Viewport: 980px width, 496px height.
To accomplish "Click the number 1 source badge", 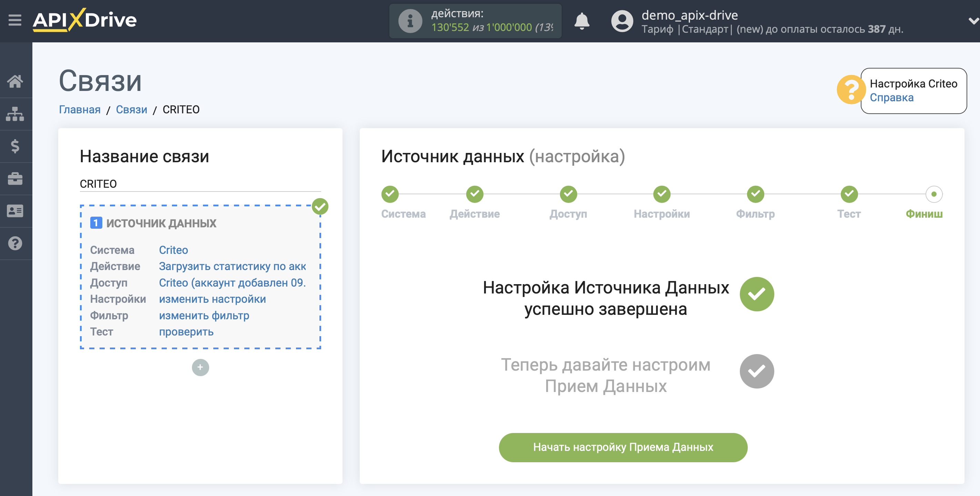I will pos(96,223).
